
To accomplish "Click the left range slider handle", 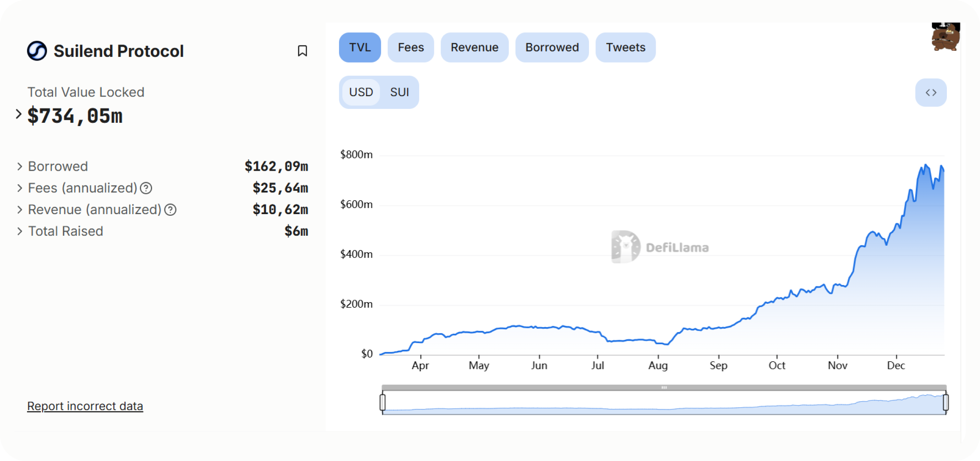I will click(382, 402).
